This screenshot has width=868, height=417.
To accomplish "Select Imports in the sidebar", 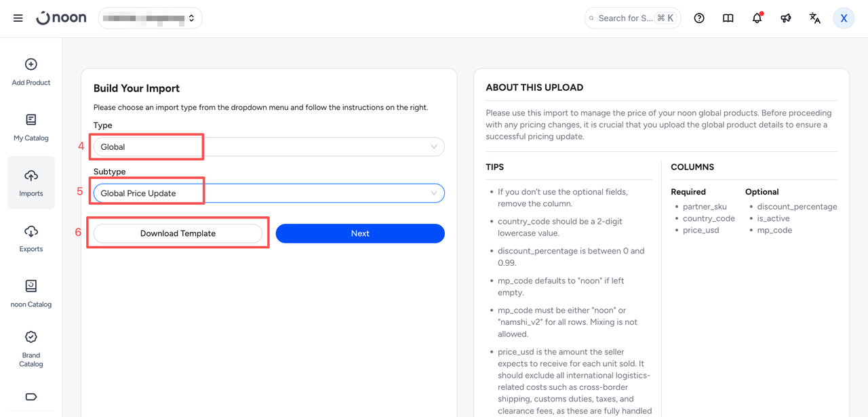I will [x=31, y=183].
